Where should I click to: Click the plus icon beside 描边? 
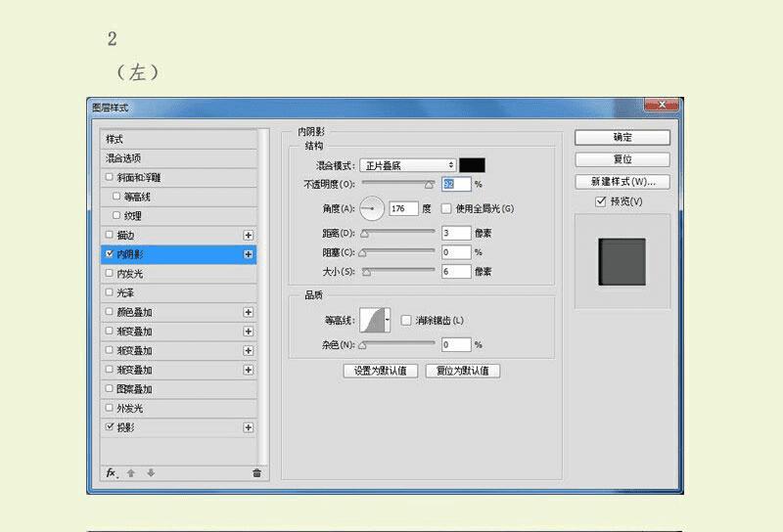point(249,235)
